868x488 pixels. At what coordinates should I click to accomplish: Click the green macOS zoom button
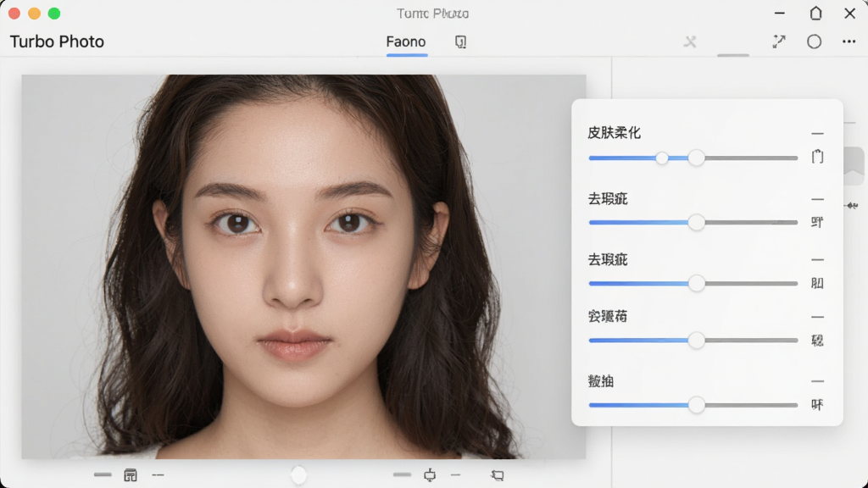coord(54,14)
